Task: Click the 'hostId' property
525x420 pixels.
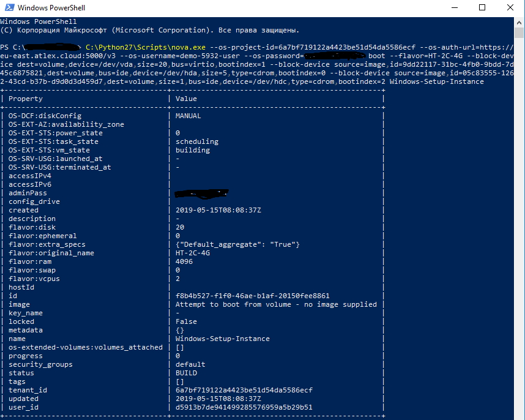Action: pyautogui.click(x=21, y=287)
